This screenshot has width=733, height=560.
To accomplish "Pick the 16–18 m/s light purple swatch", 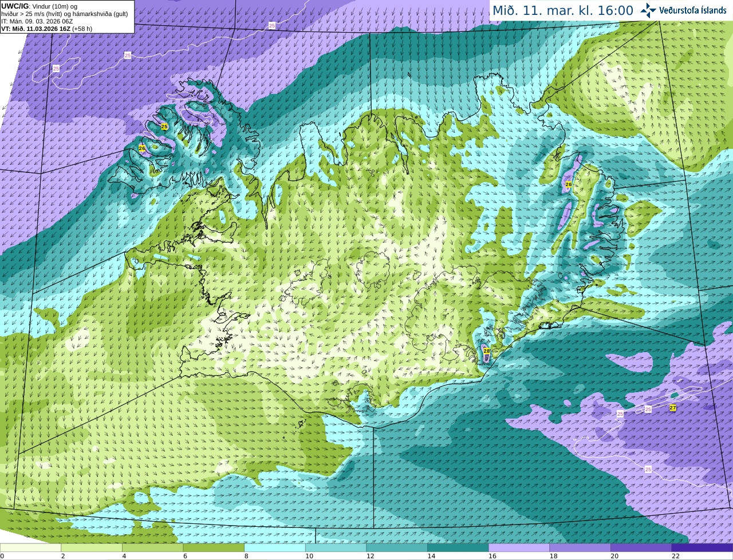I will click(x=519, y=547).
